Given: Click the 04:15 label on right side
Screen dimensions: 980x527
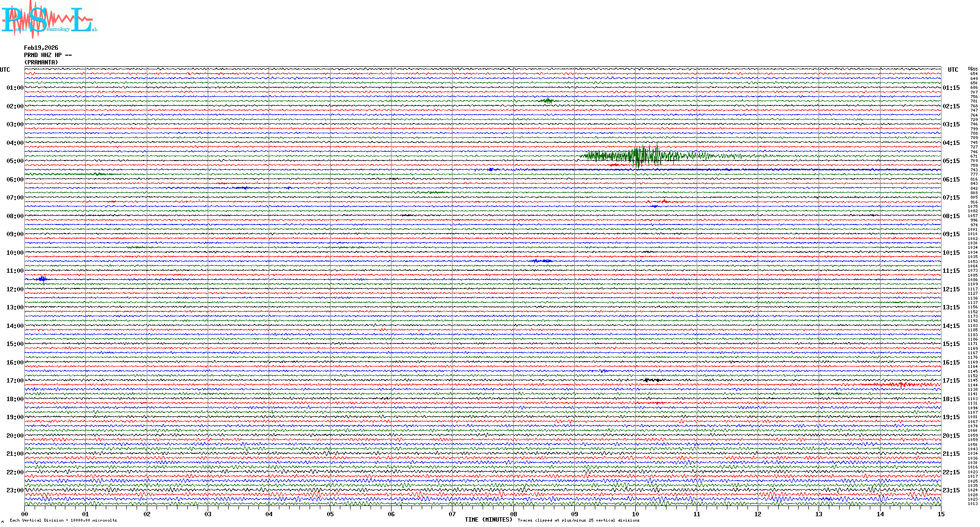Looking at the screenshot, I should click(x=951, y=143).
